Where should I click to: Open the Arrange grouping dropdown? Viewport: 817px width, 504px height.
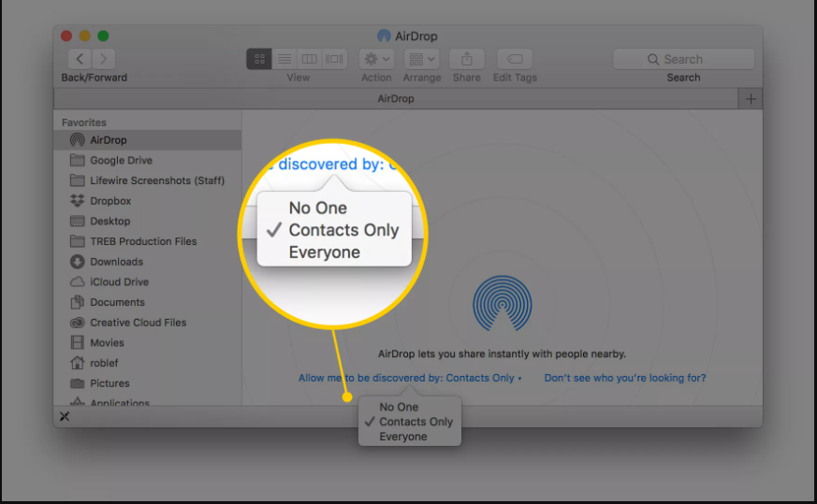click(x=421, y=59)
